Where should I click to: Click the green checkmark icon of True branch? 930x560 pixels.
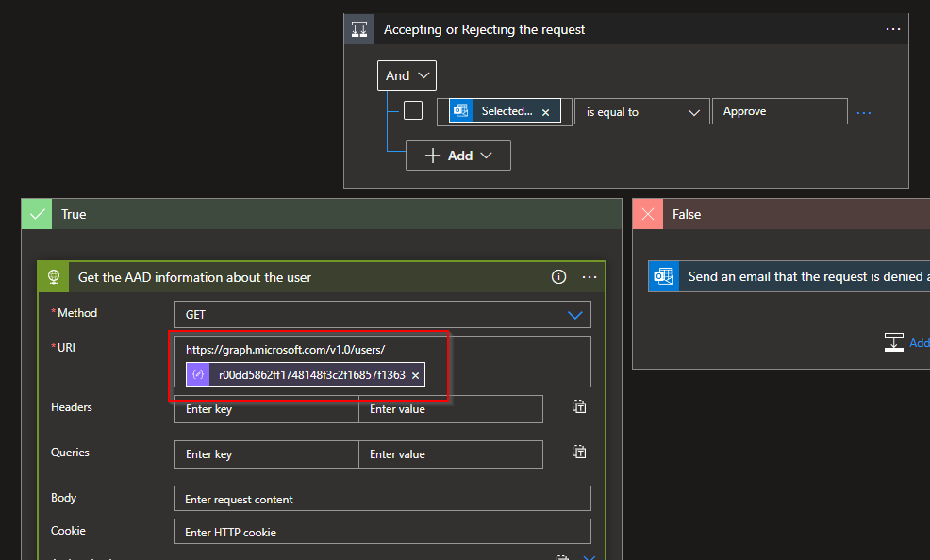point(38,214)
